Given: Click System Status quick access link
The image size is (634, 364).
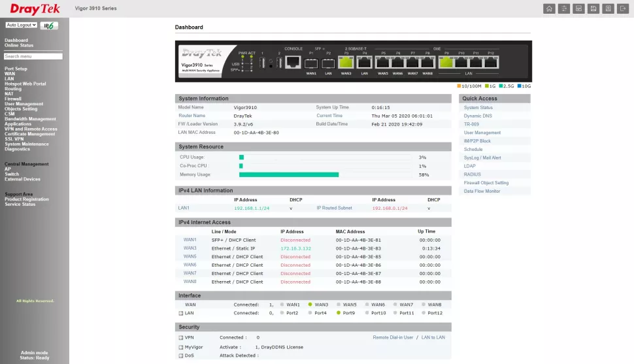Looking at the screenshot, I should [478, 108].
